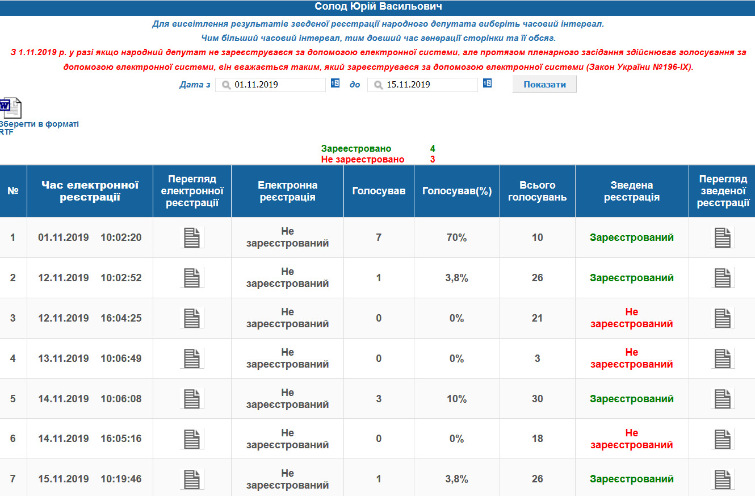Open calendar picker for the start date

[335, 85]
